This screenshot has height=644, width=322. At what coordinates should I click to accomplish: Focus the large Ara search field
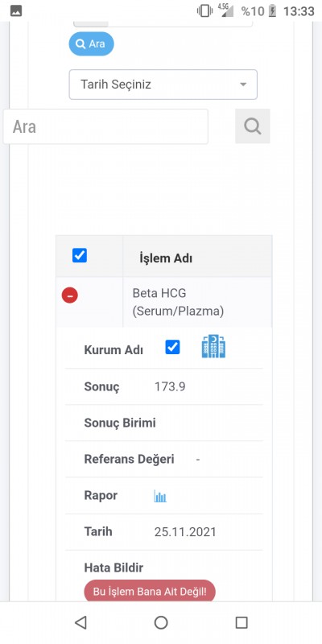(105, 126)
